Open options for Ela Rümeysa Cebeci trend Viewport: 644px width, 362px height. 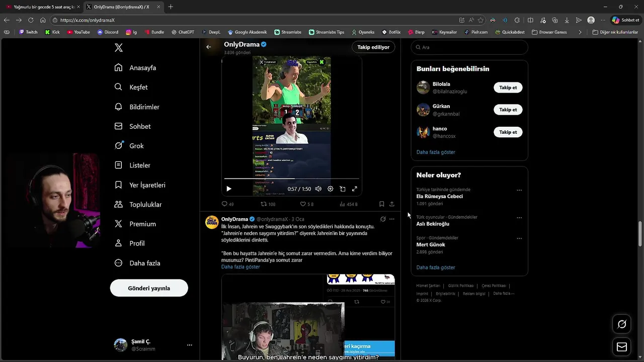519,191
